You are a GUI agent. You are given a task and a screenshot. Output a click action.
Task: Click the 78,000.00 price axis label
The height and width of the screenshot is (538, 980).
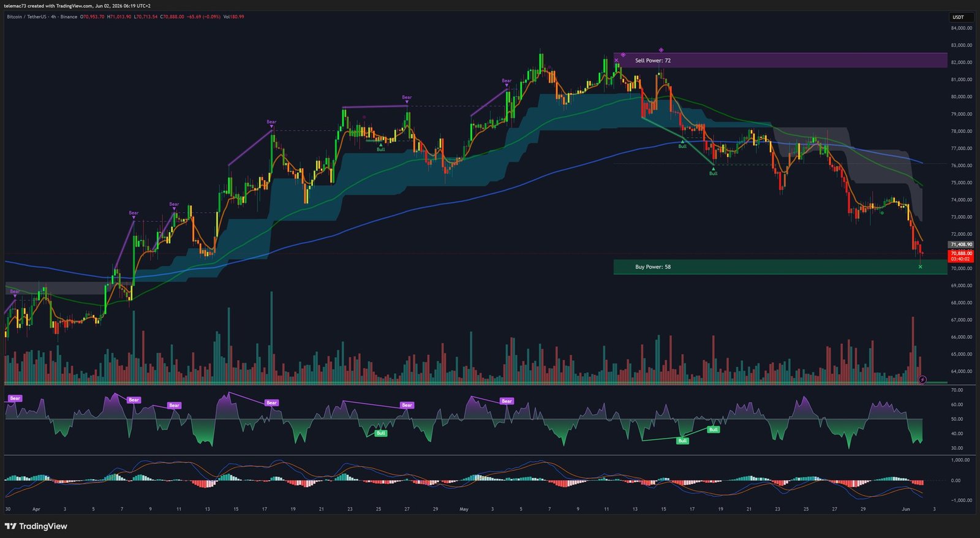coord(961,131)
